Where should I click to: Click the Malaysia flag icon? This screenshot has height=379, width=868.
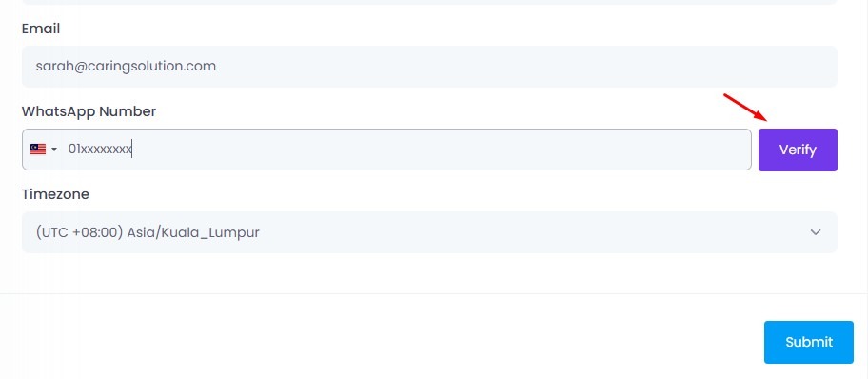click(38, 150)
